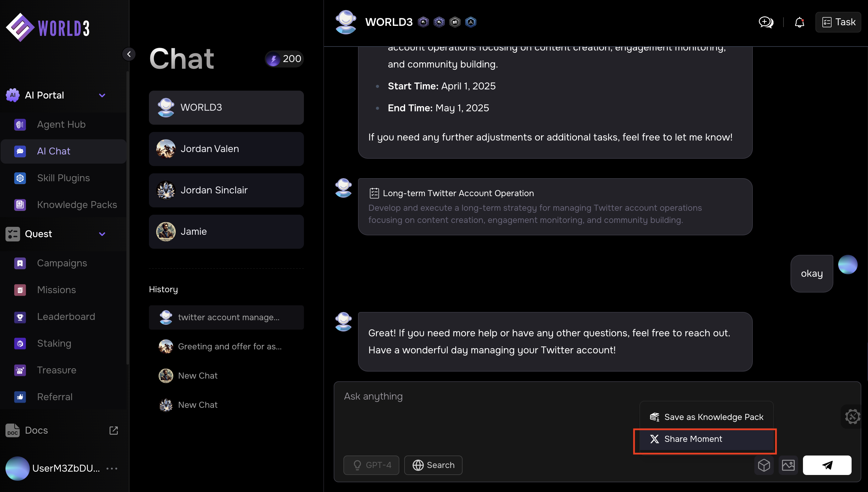Choose Save as Knowledge Pack
868x492 pixels.
[706, 417]
